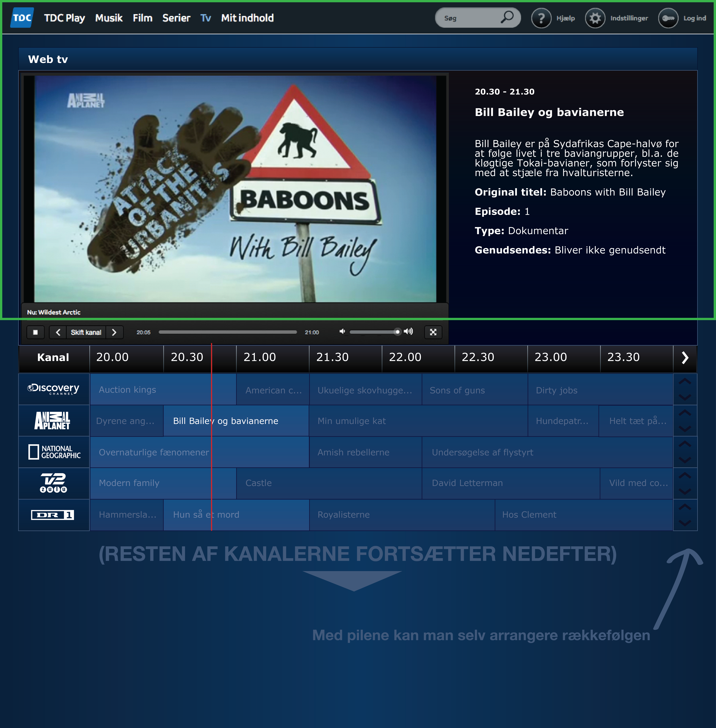Mute audio with small speaker icon

pyautogui.click(x=342, y=332)
